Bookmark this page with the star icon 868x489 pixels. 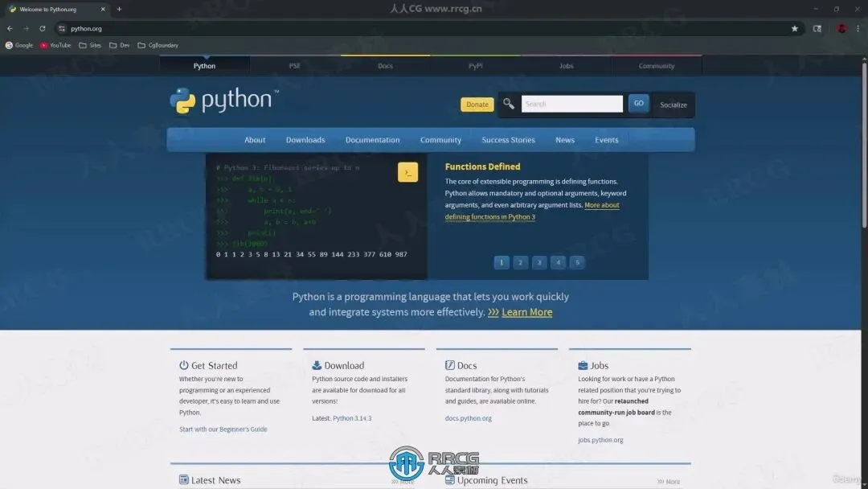[x=794, y=28]
